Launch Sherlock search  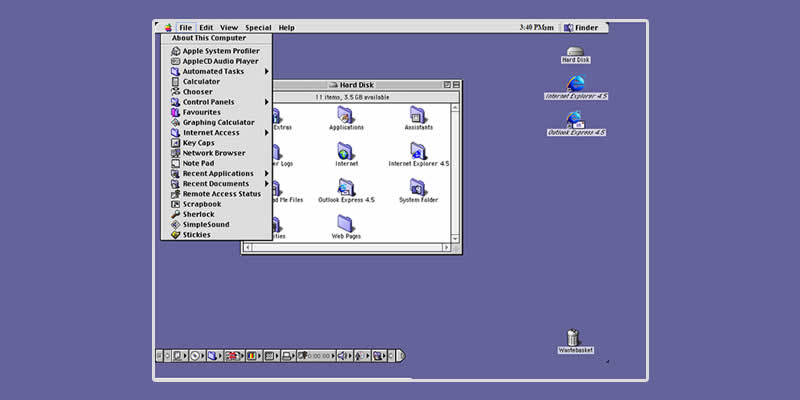(x=215, y=214)
